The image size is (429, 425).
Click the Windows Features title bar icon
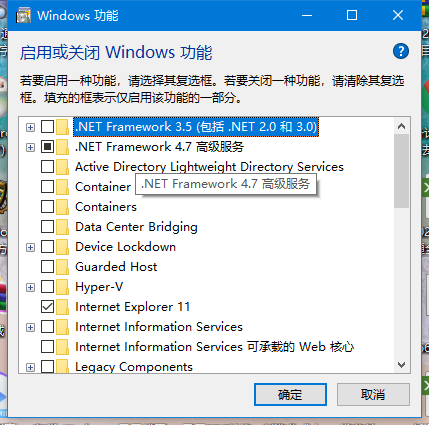click(23, 16)
